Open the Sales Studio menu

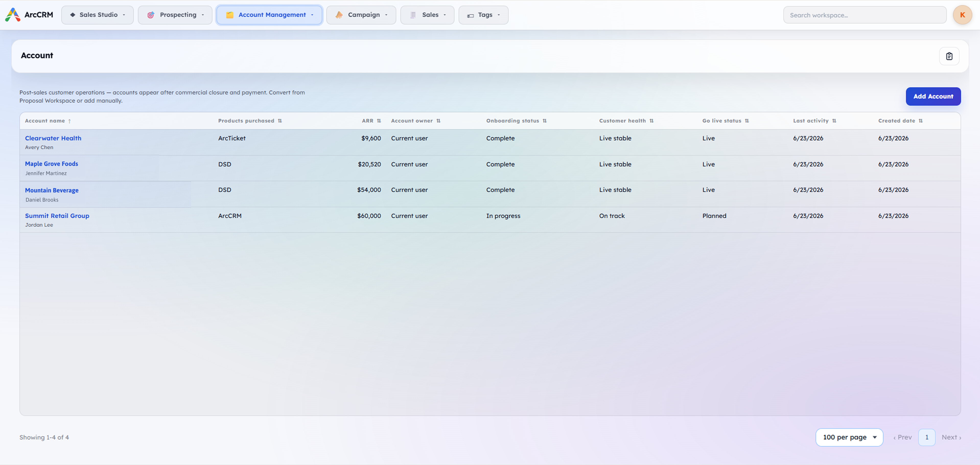pos(97,15)
